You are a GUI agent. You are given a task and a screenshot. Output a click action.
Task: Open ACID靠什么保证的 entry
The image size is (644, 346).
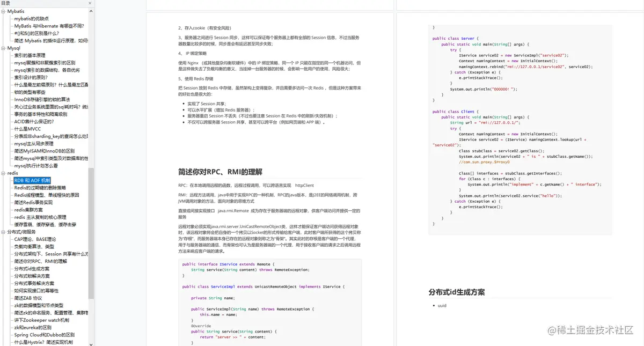tap(34, 122)
